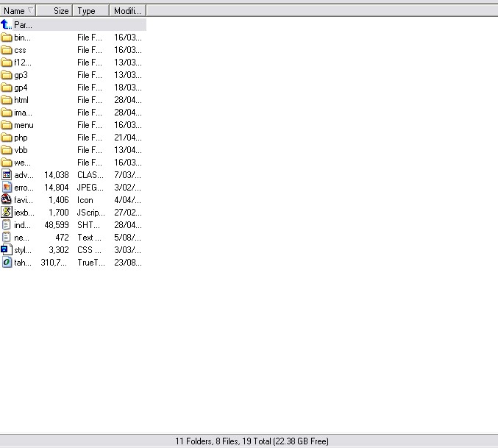Viewport: 498px width, 448px height.
Task: Sort by the Modified column header
Action: click(127, 11)
